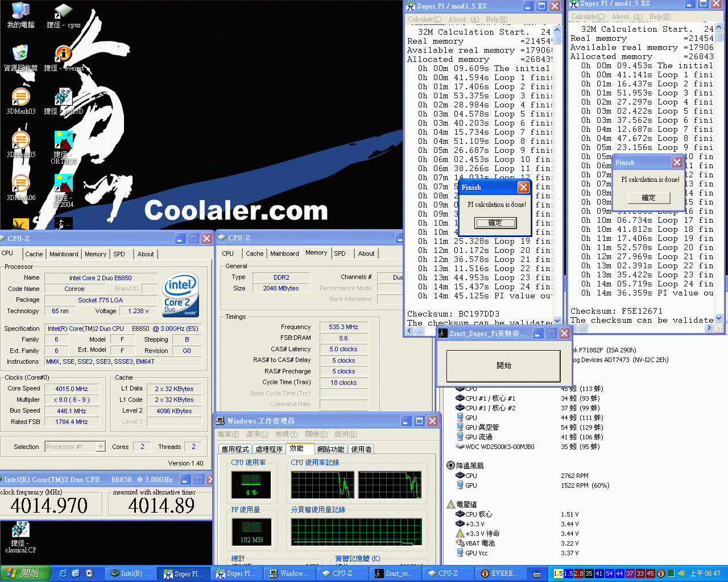Click the media player quick launch icon
Image resolution: width=728 pixels, height=582 pixels.
point(89,573)
